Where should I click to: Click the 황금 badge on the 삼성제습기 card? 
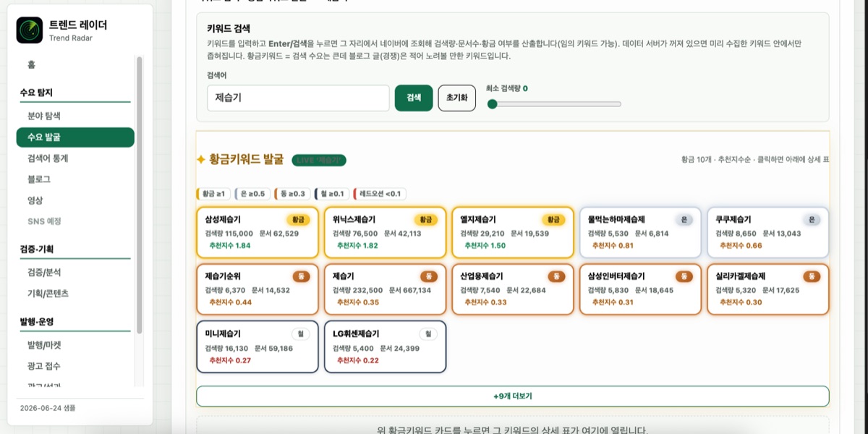[x=298, y=220]
